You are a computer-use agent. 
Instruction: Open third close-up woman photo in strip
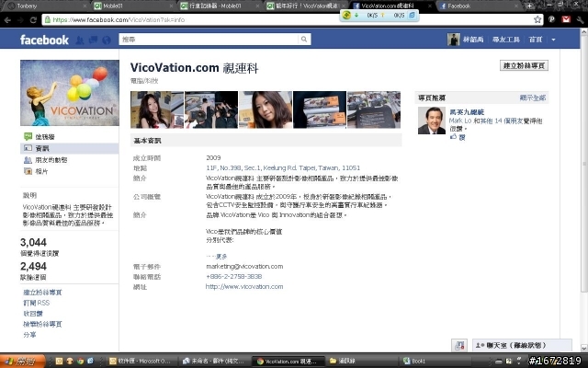tap(266, 109)
